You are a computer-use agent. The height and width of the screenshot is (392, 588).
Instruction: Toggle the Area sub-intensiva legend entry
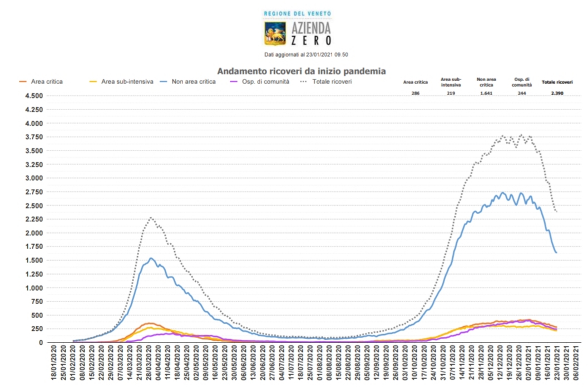coord(121,81)
